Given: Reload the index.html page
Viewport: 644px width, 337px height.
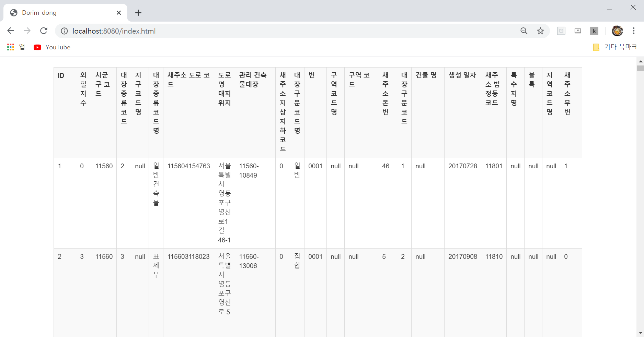Looking at the screenshot, I should [44, 31].
